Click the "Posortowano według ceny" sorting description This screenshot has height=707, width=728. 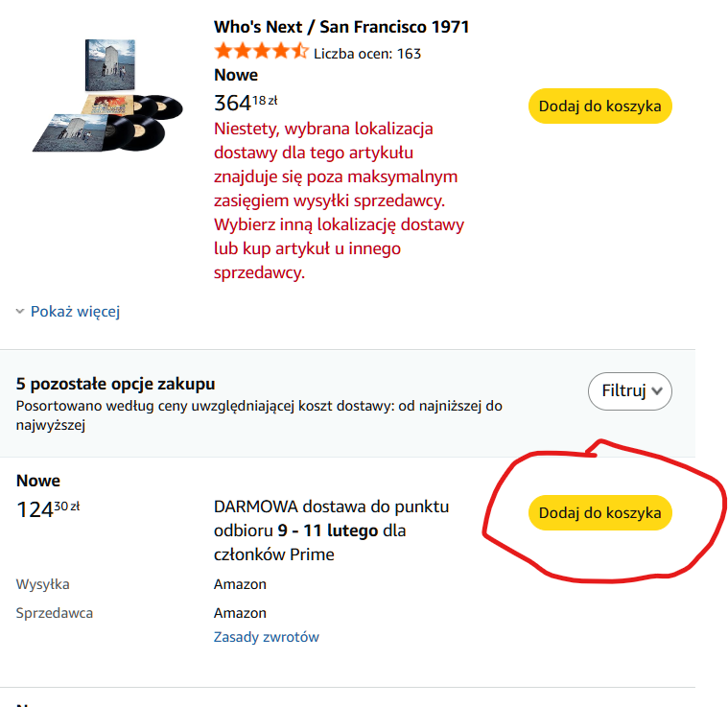pos(259,414)
